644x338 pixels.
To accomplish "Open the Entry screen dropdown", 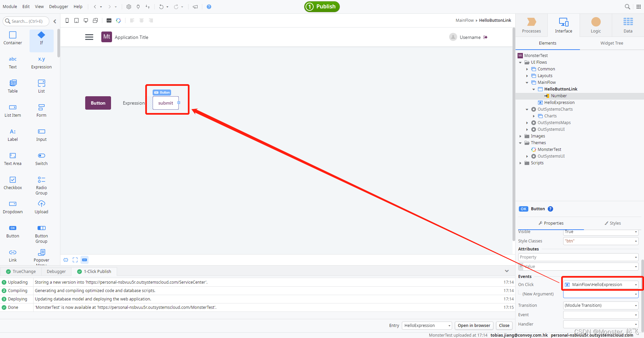I will 427,326.
